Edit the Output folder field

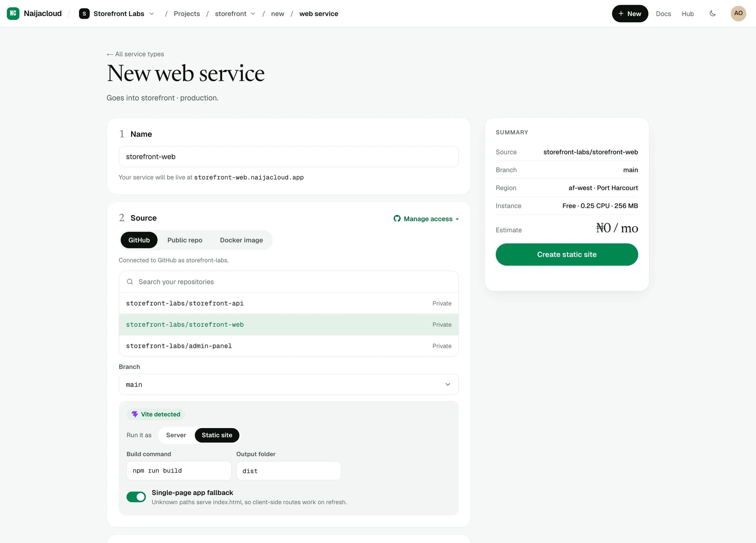click(288, 471)
